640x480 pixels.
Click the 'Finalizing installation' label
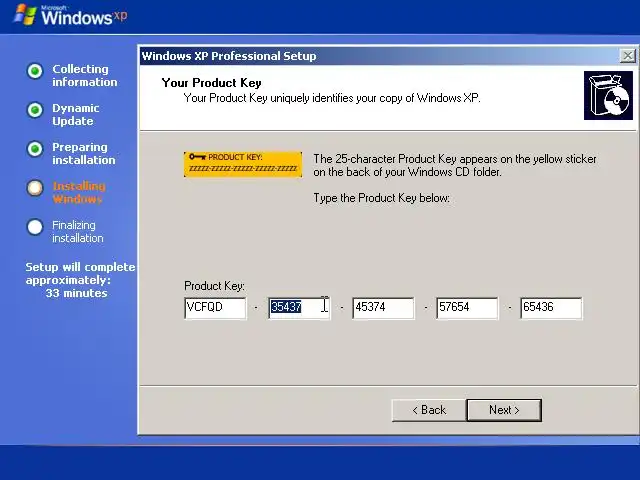pos(78,231)
